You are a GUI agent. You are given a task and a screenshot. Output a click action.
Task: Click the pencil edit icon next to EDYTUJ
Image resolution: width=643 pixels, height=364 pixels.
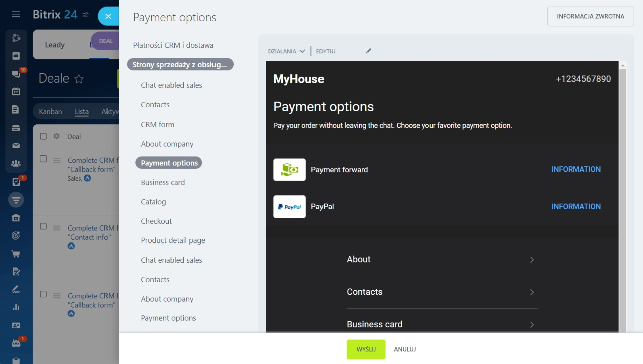[x=369, y=51]
